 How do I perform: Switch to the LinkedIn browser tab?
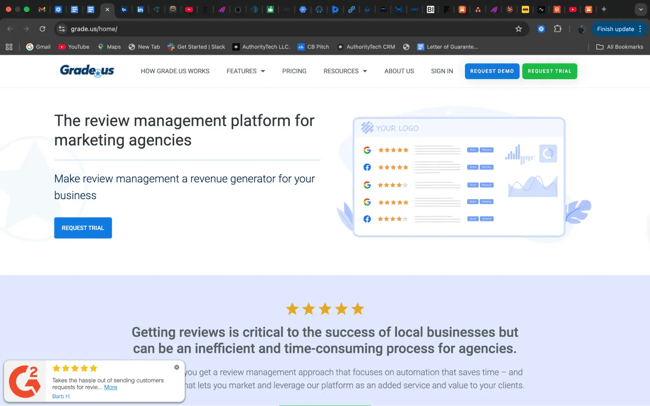click(x=140, y=9)
